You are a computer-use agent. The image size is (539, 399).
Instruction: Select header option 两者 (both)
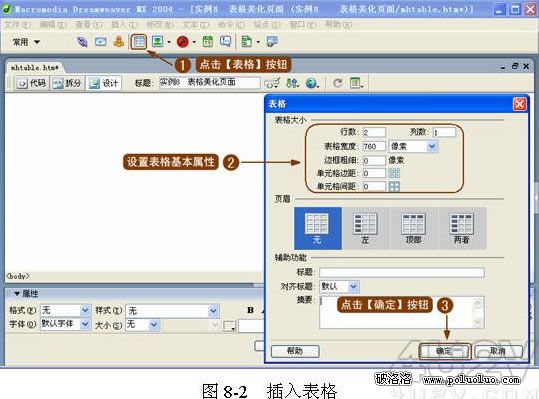[462, 228]
